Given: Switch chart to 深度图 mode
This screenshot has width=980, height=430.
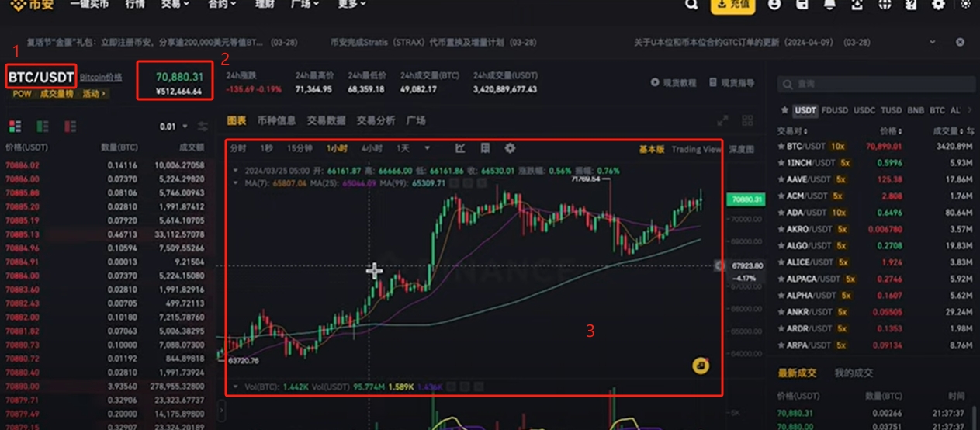Looking at the screenshot, I should (741, 149).
